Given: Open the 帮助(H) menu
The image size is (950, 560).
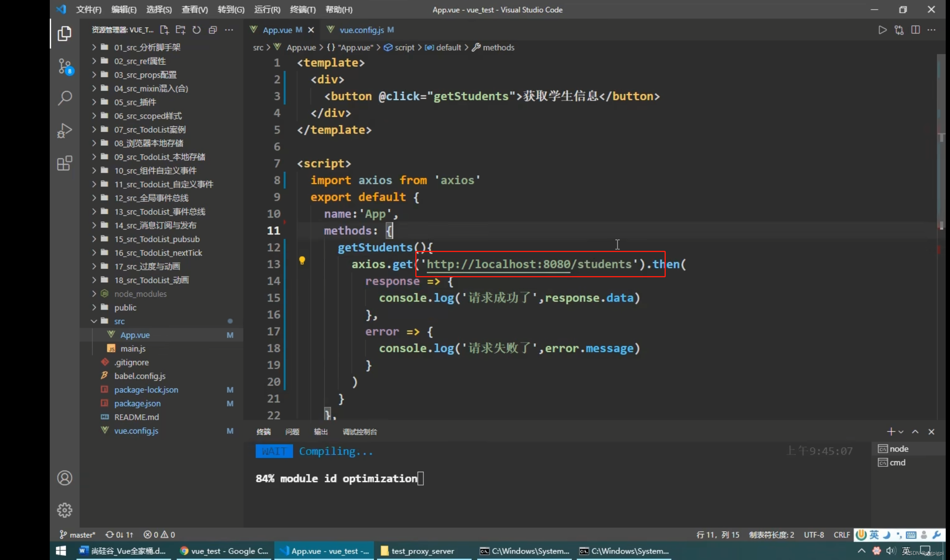Looking at the screenshot, I should [x=339, y=10].
